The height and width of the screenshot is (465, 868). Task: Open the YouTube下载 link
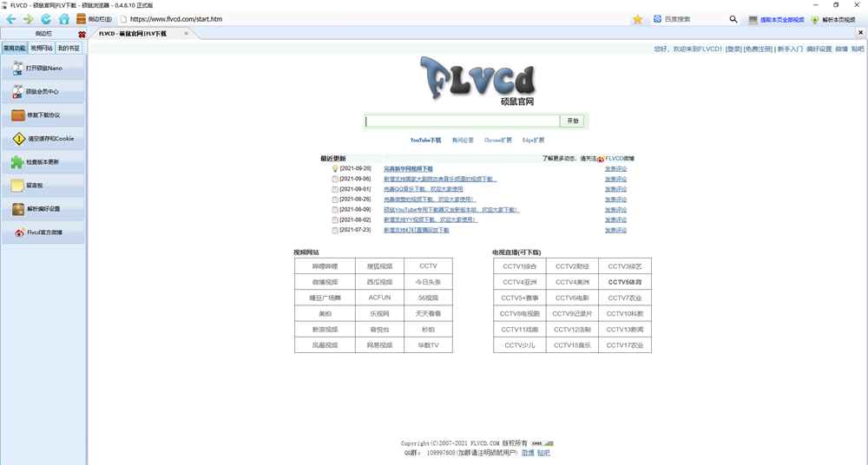pyautogui.click(x=425, y=141)
